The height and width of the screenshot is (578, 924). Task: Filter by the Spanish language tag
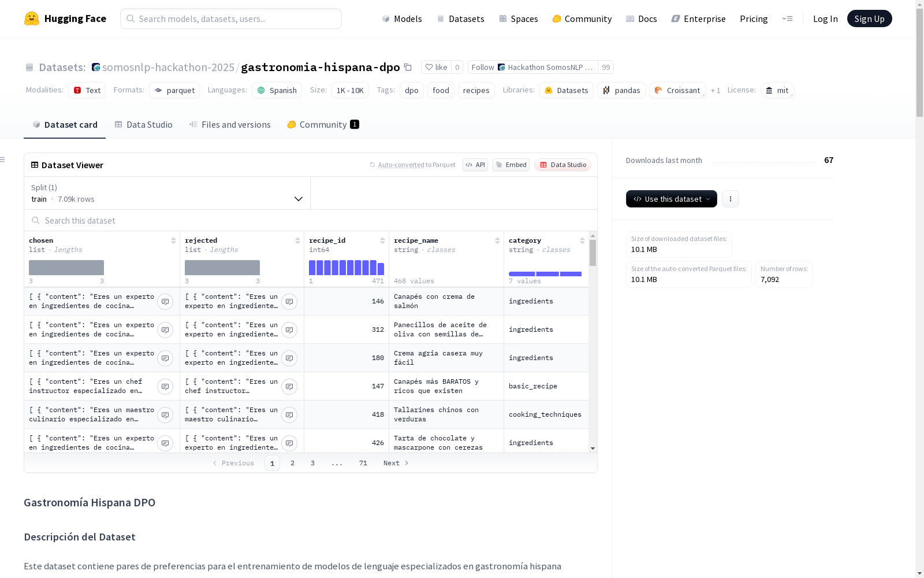point(277,90)
